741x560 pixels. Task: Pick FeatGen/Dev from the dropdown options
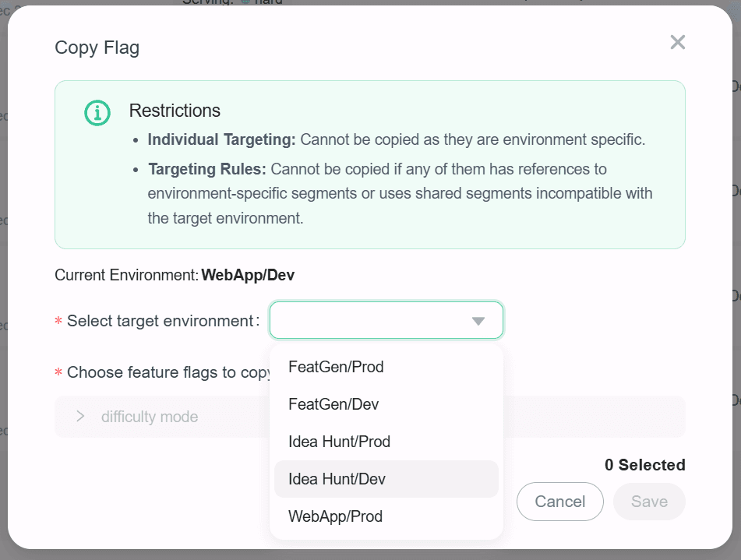(333, 403)
